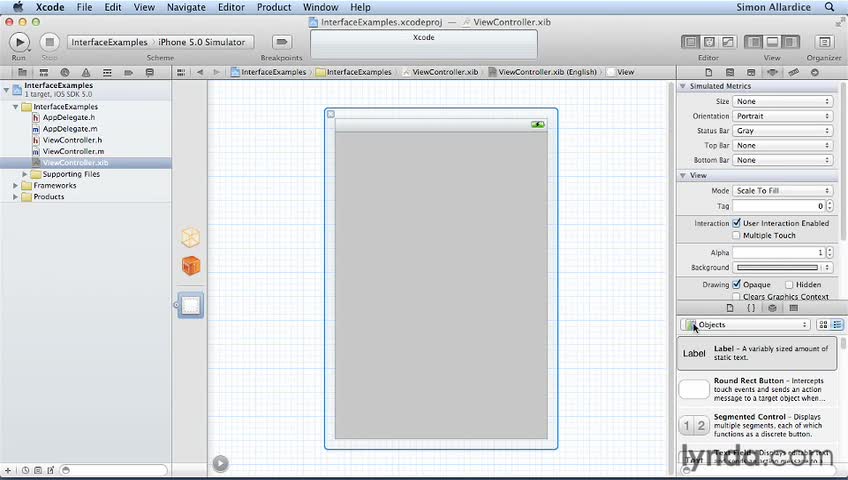The image size is (848, 480).
Task: Open the Objects library filter dropdown
Action: click(x=745, y=324)
